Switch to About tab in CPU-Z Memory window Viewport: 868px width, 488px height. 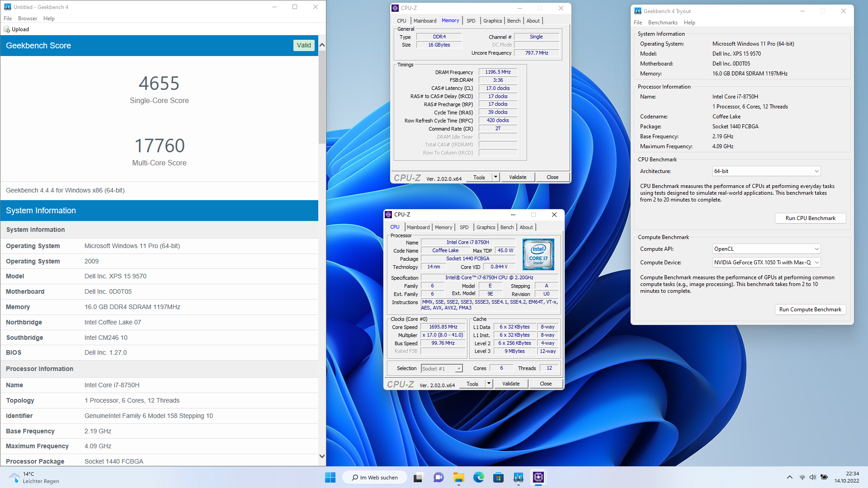[x=533, y=21]
